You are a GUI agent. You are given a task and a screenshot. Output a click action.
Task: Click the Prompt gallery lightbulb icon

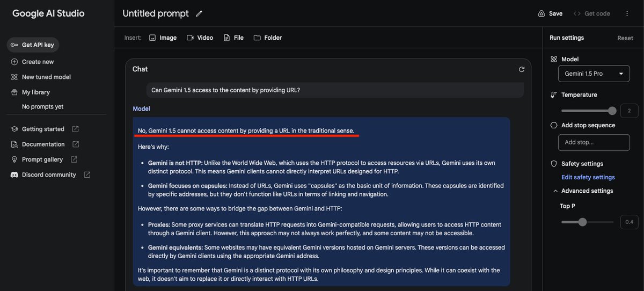point(14,159)
